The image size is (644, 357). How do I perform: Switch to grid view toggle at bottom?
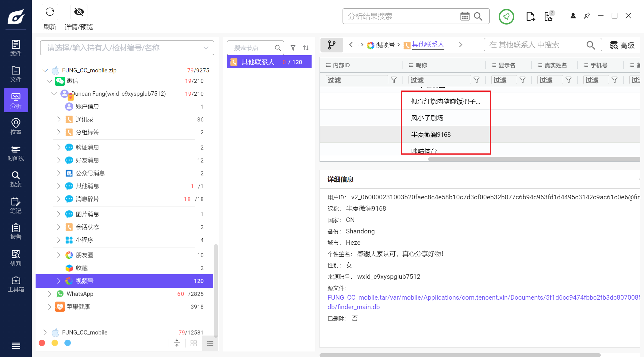pyautogui.click(x=194, y=343)
